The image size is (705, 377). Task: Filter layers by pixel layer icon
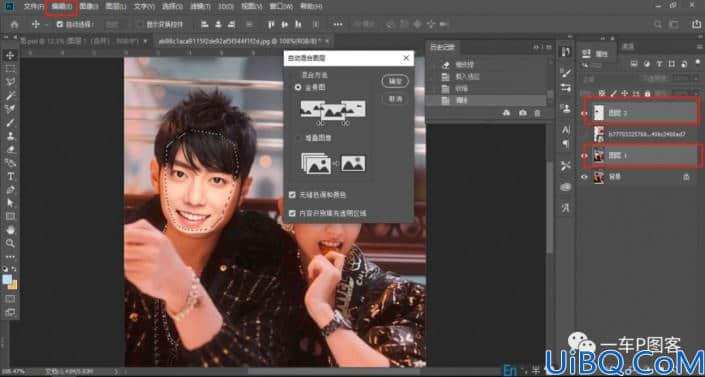tap(634, 64)
